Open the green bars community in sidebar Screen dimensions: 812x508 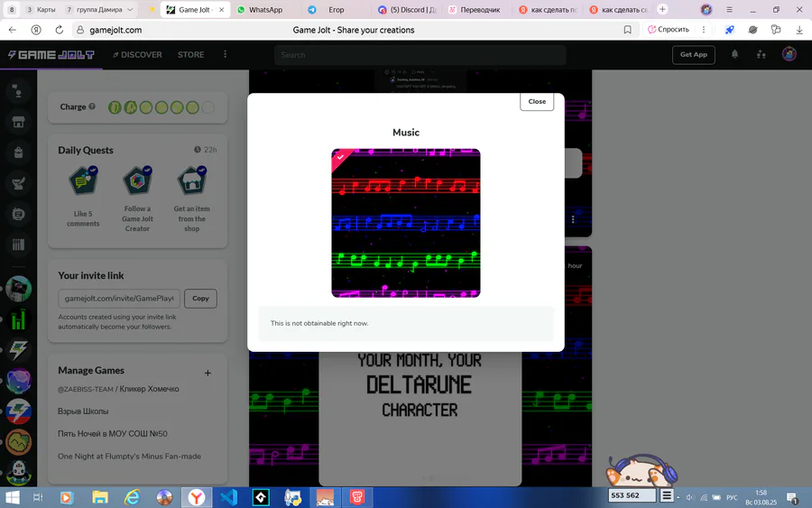[x=18, y=319]
